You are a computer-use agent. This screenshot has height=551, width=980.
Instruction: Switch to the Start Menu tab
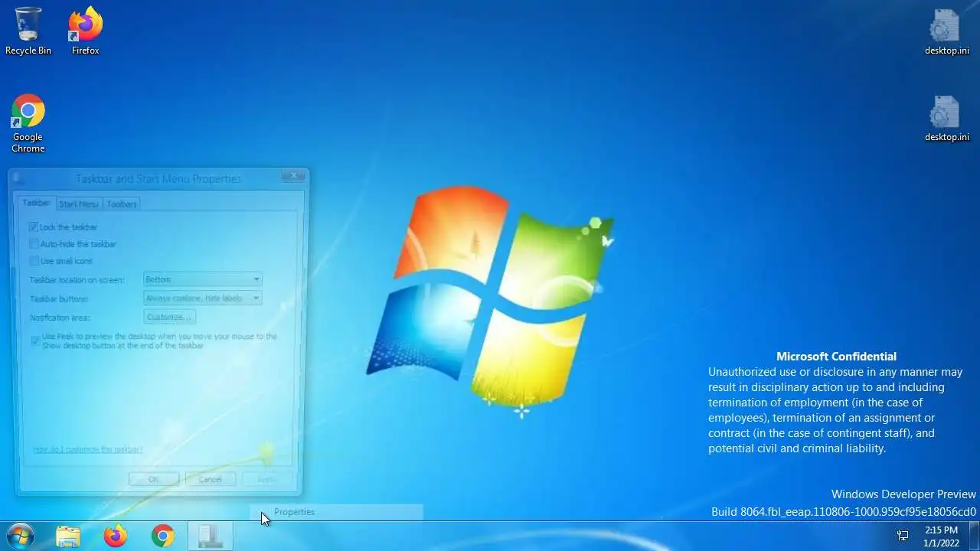[78, 204]
